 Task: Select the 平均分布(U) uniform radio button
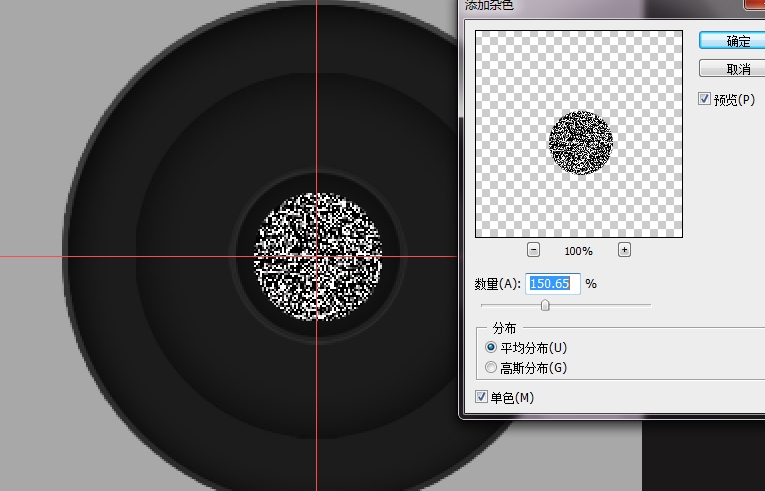click(490, 347)
